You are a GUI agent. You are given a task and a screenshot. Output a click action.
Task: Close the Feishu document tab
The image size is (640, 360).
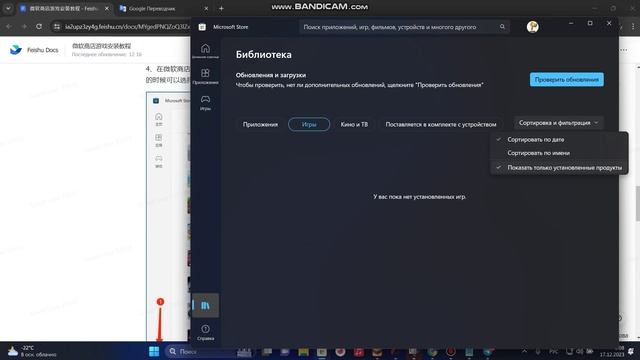107,8
